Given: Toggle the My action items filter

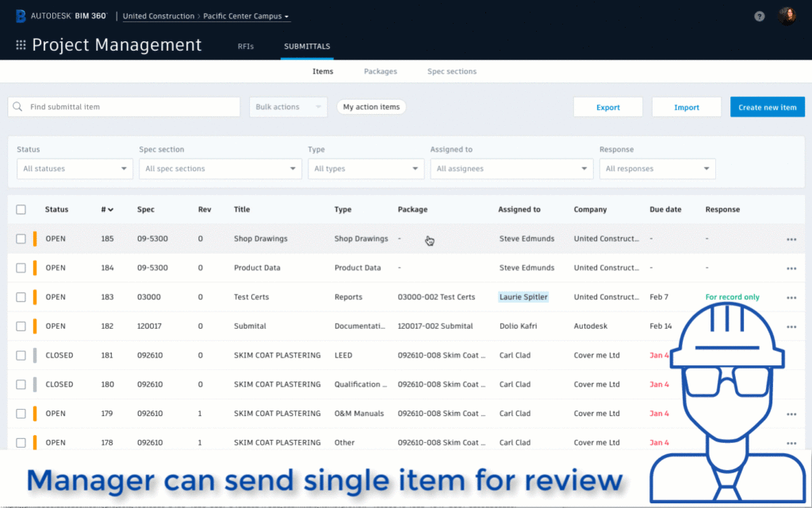Looking at the screenshot, I should 371,106.
